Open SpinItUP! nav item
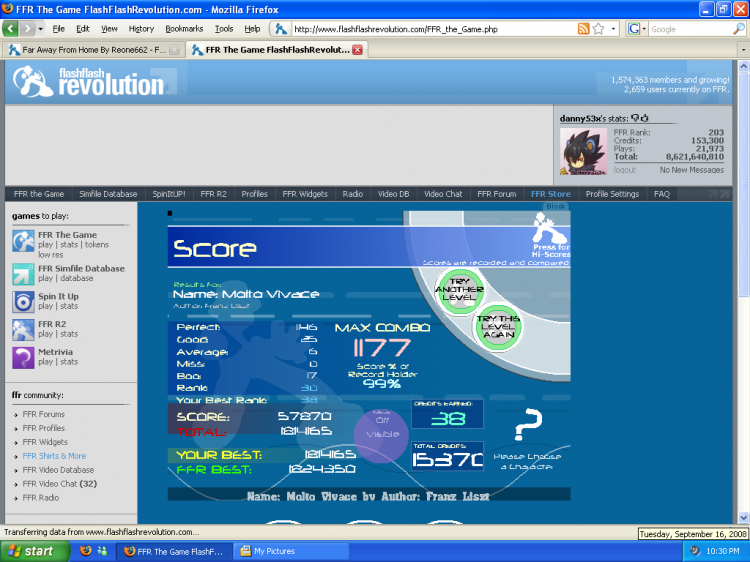The height and width of the screenshot is (562, 750). (169, 194)
